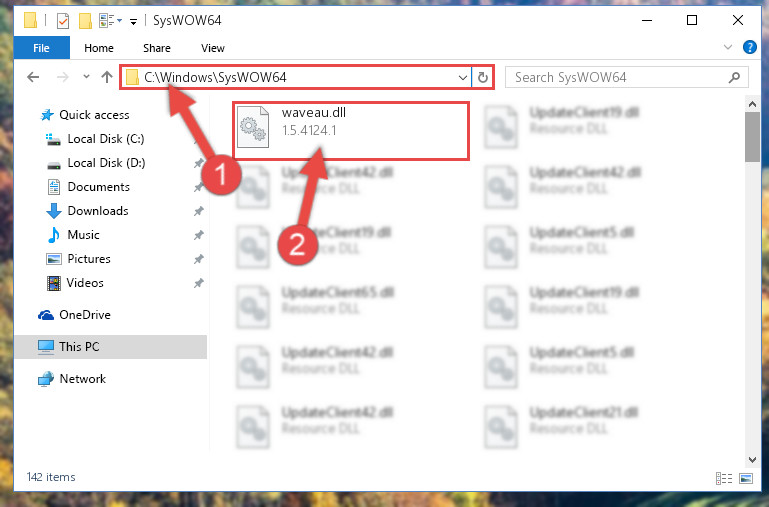This screenshot has height=507, width=769.
Task: Refresh the SysWOW64 folder view
Action: [483, 77]
